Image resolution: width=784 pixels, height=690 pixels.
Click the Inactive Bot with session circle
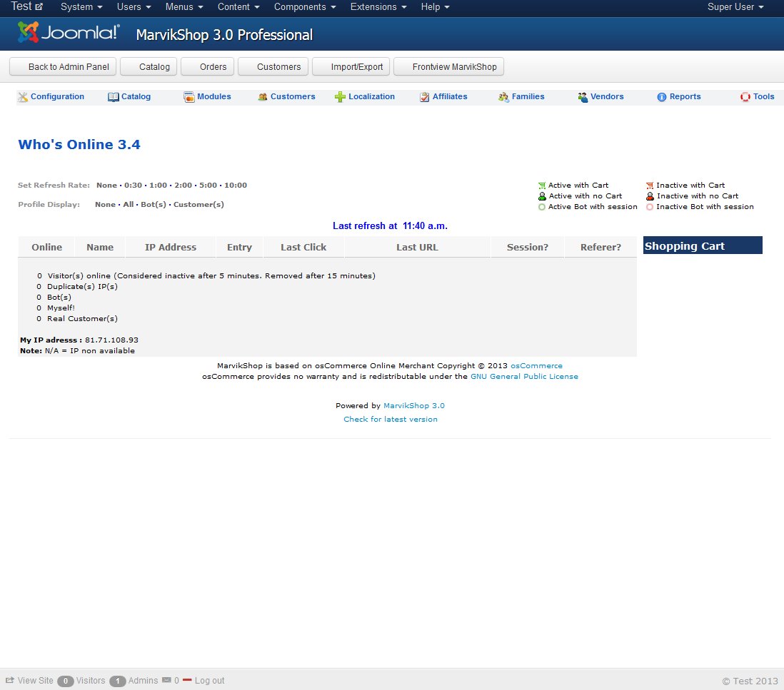[x=650, y=207]
